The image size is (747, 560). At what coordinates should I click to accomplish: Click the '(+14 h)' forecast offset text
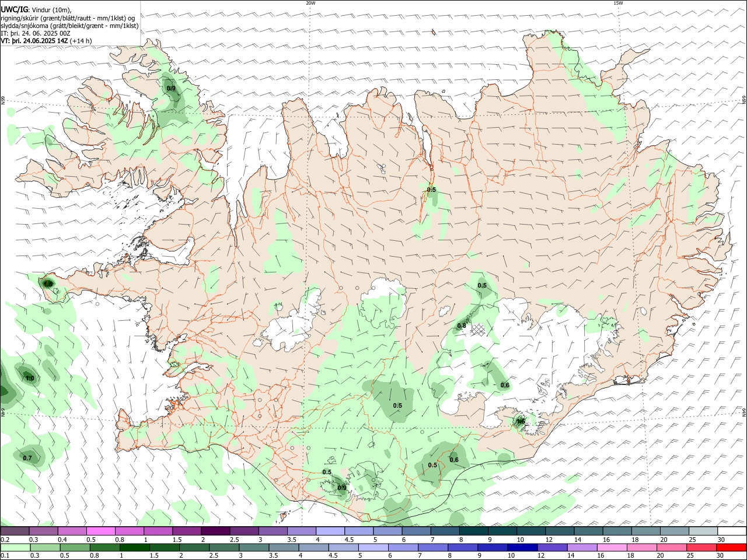click(x=81, y=41)
